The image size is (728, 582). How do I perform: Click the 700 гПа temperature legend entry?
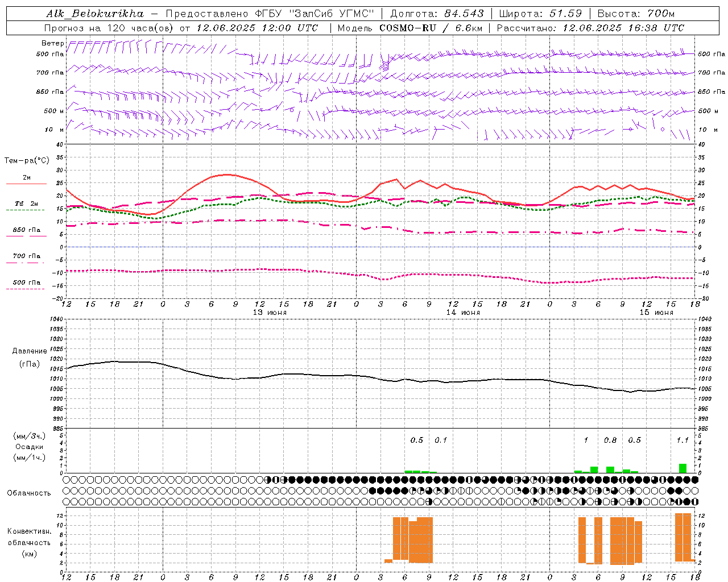pos(27,256)
